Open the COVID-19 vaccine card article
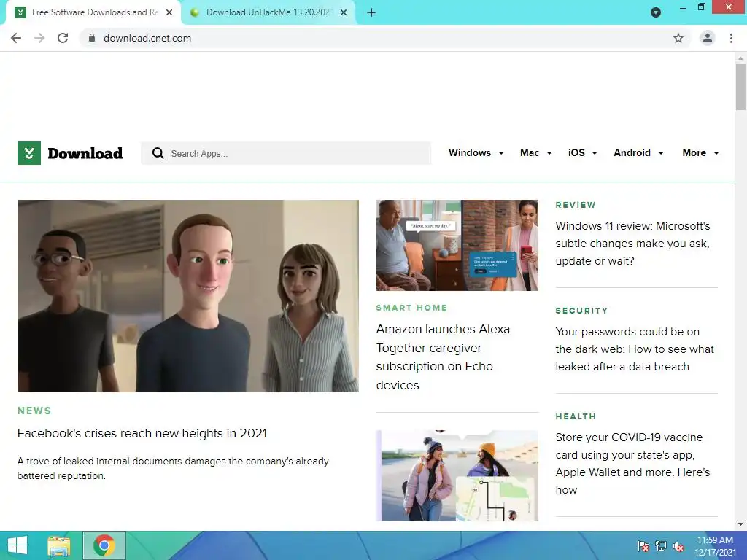 point(632,463)
